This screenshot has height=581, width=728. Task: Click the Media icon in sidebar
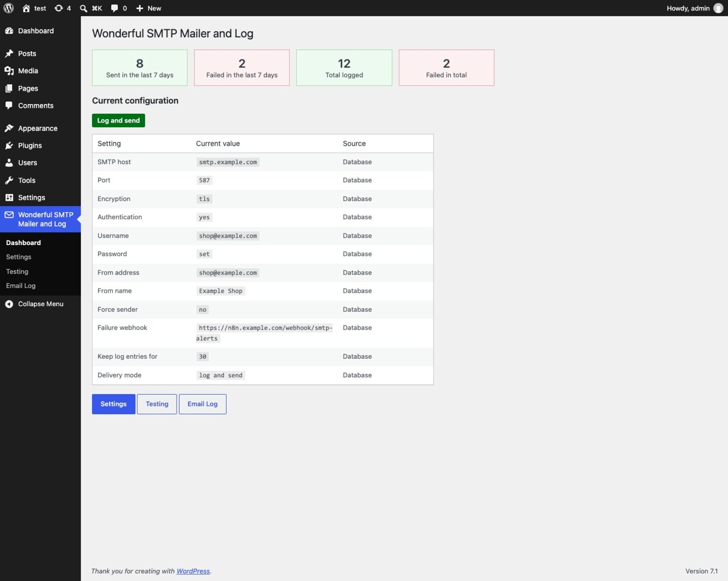9,71
